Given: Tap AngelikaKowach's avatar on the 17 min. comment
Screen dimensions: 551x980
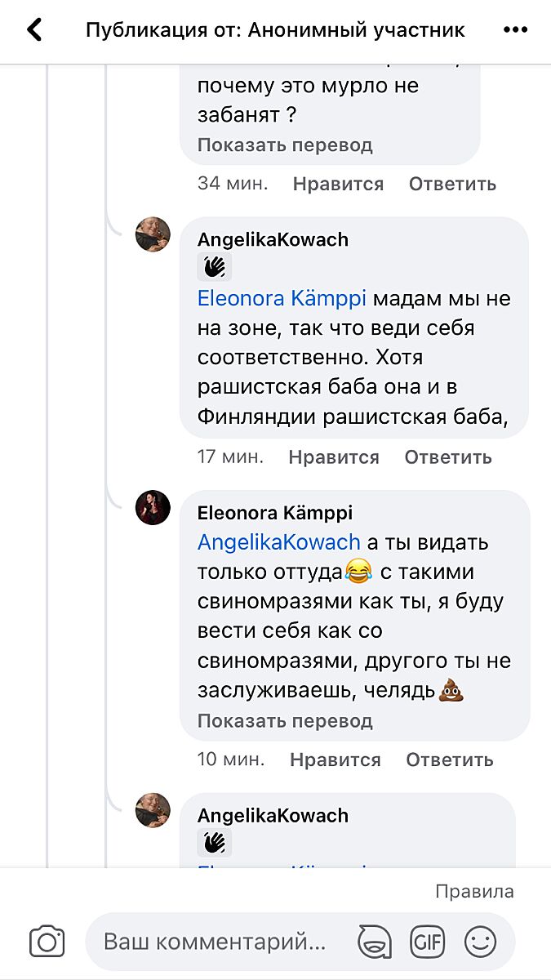Looking at the screenshot, I should point(153,234).
